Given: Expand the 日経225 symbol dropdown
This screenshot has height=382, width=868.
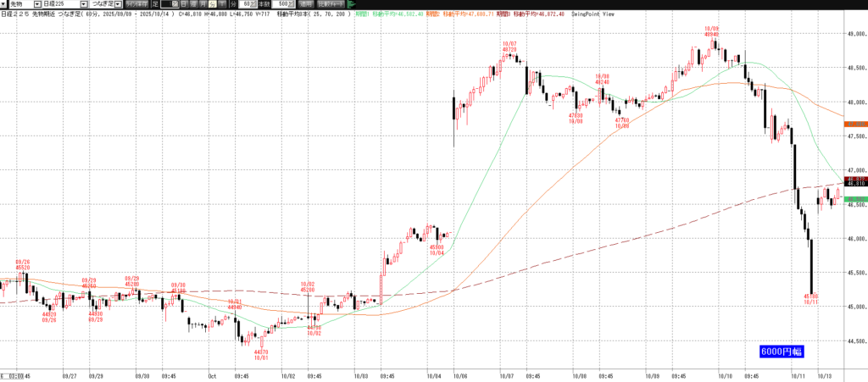Looking at the screenshot, I should pos(83,4).
